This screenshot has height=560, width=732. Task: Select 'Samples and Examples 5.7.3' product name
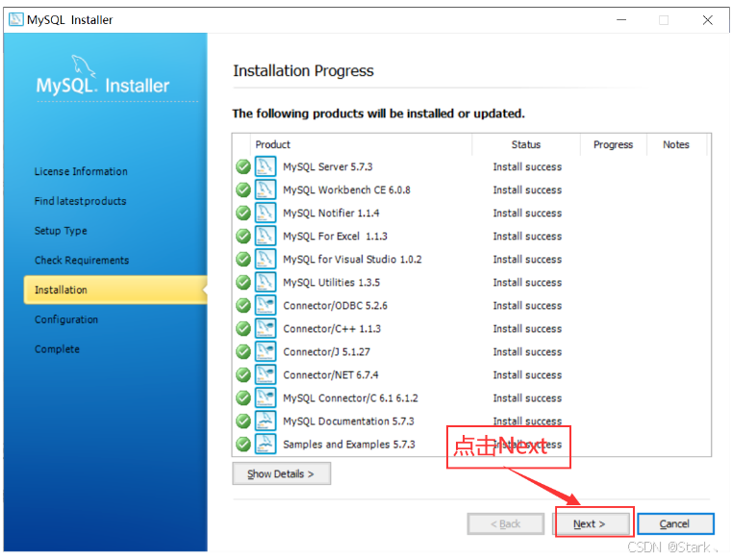pos(349,445)
